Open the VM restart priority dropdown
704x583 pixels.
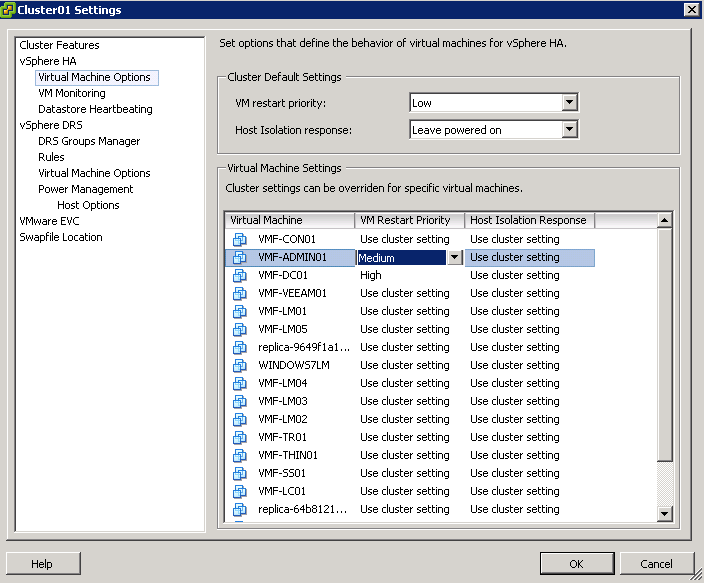coord(569,102)
